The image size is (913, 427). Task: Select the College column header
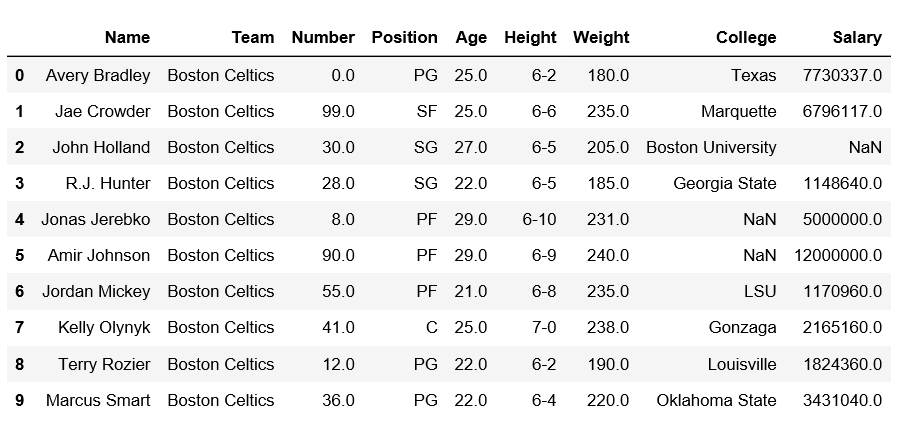click(x=746, y=37)
